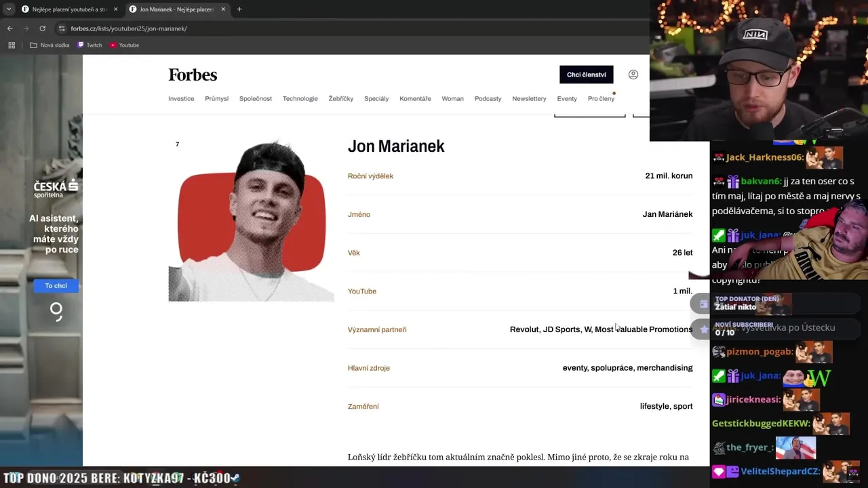Open the Speciály menu item
The height and width of the screenshot is (488, 868).
pos(376,99)
